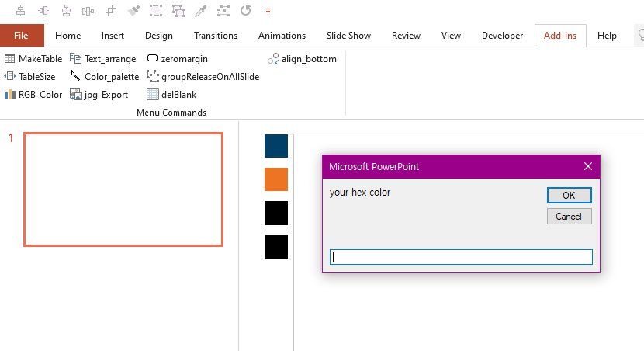Click the Edit Points icon
This screenshot has height=351, width=644.
click(x=223, y=11)
